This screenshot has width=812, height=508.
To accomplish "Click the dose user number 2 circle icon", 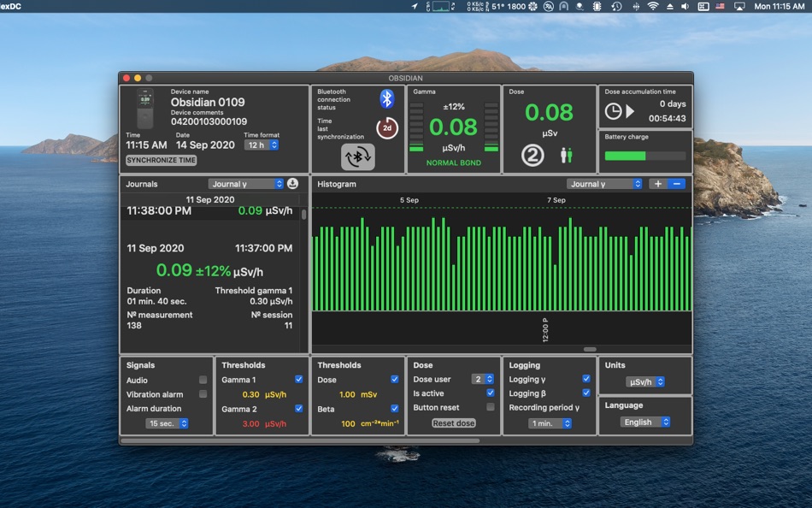I will [533, 156].
